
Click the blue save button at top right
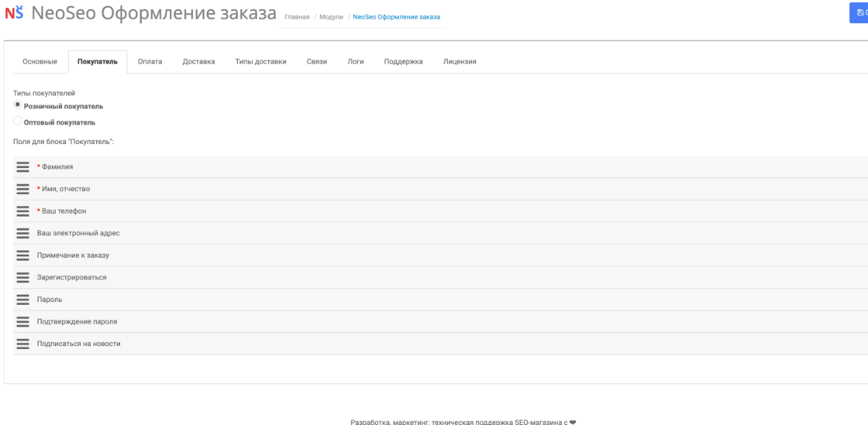pos(859,13)
